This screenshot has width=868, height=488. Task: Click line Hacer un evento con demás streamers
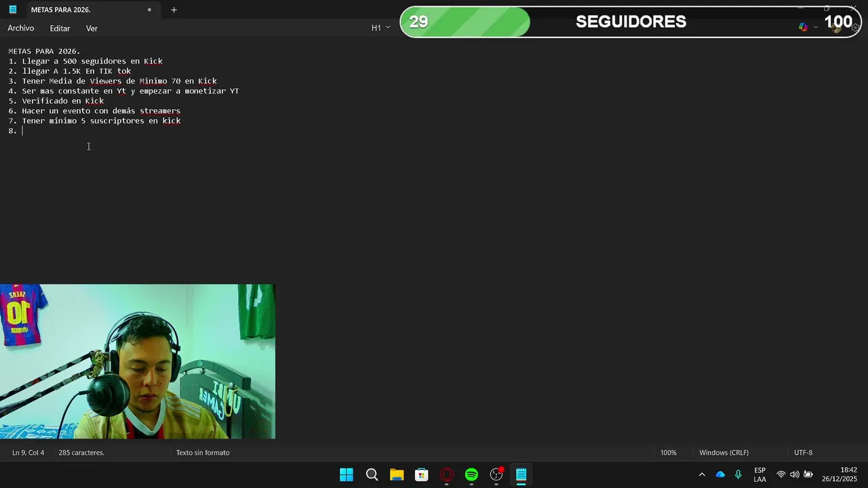tap(101, 111)
